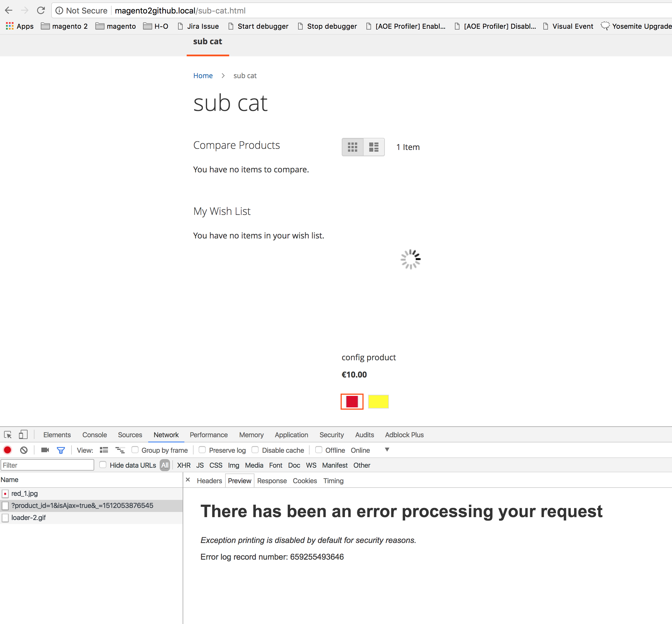Toggle the device toolbar icon
The height and width of the screenshot is (624, 672).
pyautogui.click(x=23, y=435)
